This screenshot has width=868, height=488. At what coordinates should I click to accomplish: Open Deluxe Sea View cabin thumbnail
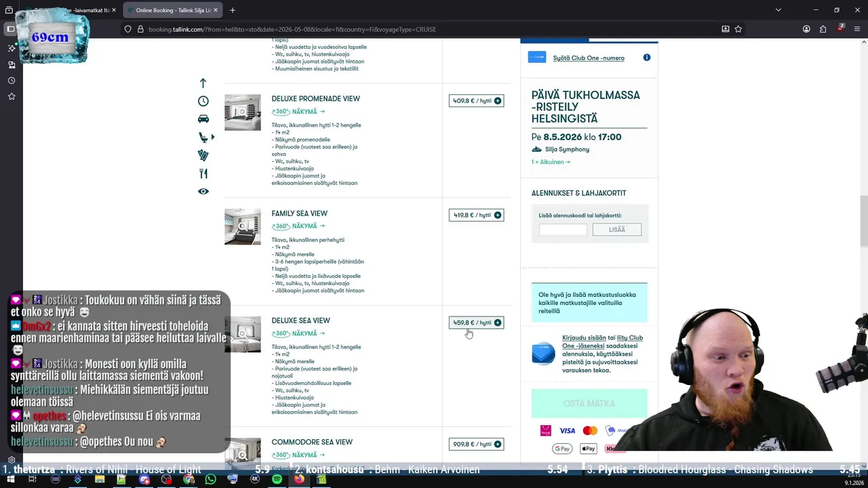(x=243, y=334)
